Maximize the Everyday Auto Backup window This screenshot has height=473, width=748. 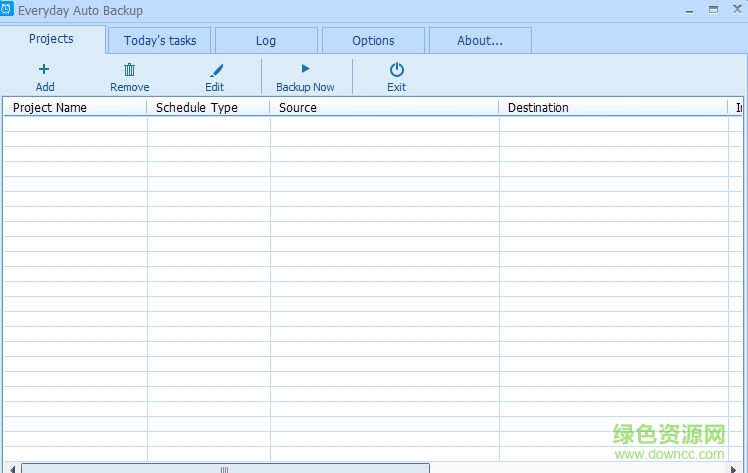pyautogui.click(x=714, y=9)
